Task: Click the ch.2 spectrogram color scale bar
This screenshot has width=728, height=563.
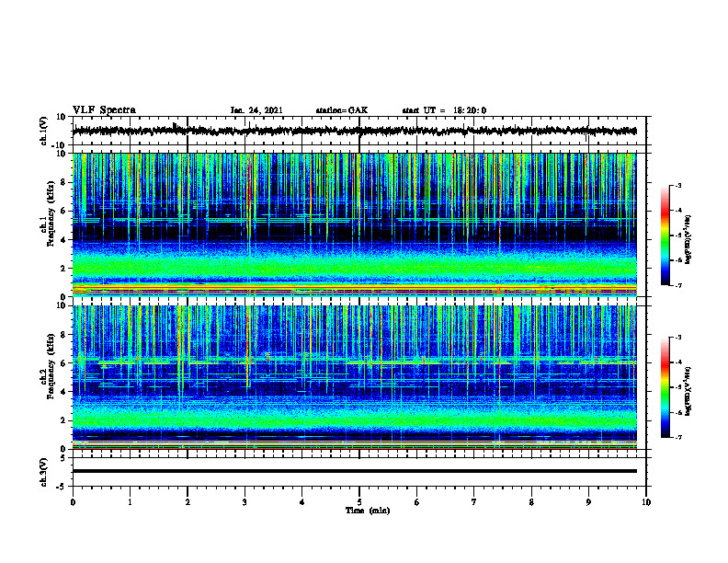Action: point(665,387)
